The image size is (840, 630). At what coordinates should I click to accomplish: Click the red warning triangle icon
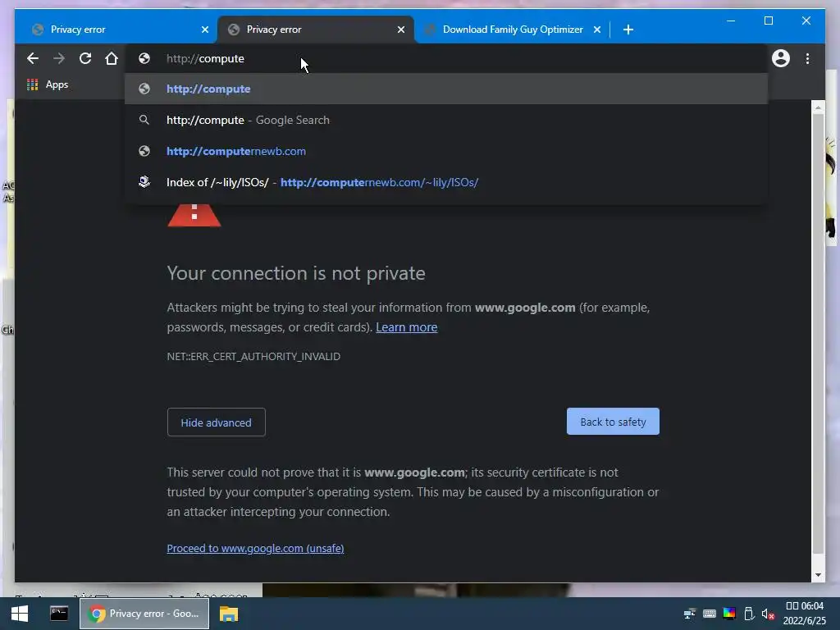click(194, 214)
